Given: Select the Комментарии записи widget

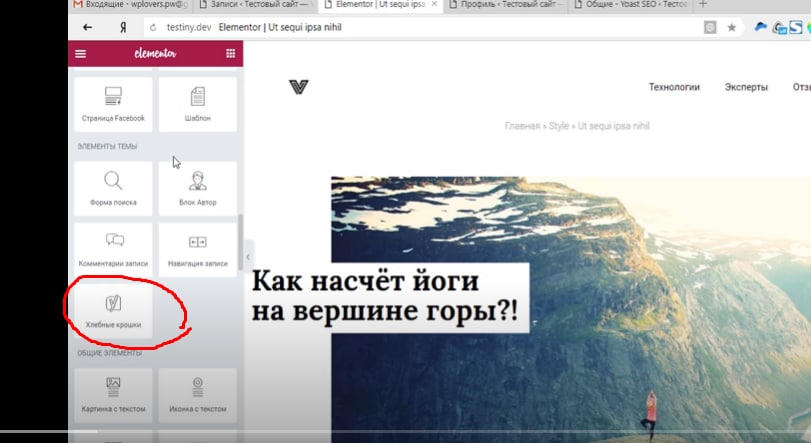Looking at the screenshot, I should coord(113,250).
